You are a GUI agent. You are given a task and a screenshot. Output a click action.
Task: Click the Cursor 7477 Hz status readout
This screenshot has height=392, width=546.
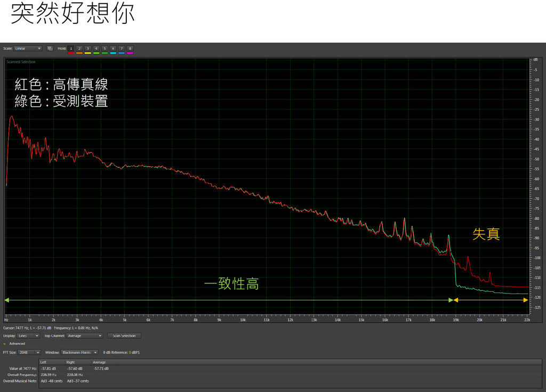[x=27, y=328]
